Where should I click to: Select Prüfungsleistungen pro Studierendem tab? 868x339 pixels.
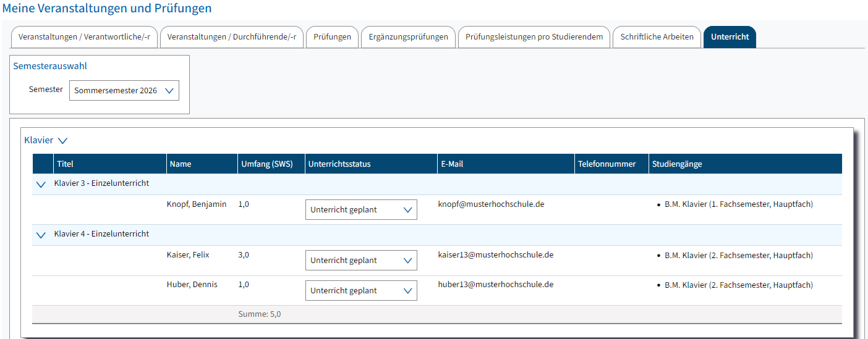pyautogui.click(x=534, y=37)
